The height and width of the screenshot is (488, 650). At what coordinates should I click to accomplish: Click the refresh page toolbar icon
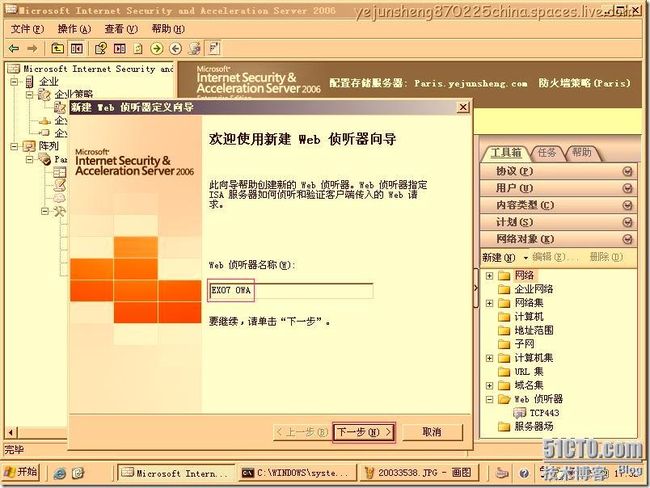[x=138, y=49]
